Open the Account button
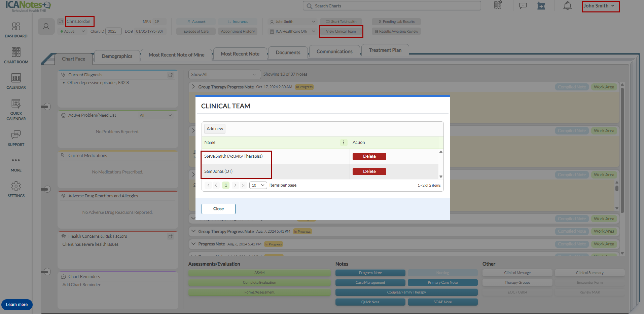This screenshot has height=314, width=644. 196,22
